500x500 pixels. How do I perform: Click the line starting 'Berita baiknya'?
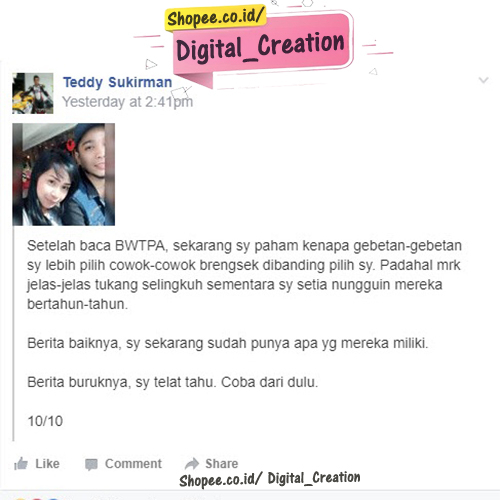click(x=228, y=343)
